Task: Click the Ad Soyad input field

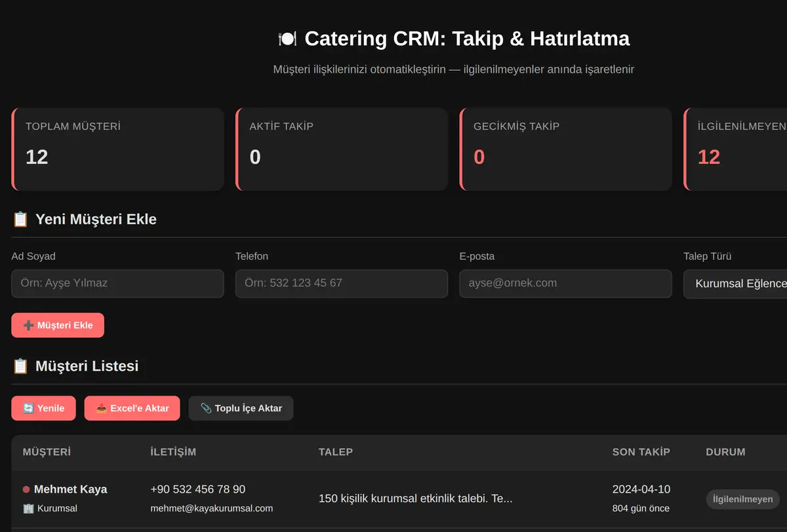Action: [x=117, y=283]
